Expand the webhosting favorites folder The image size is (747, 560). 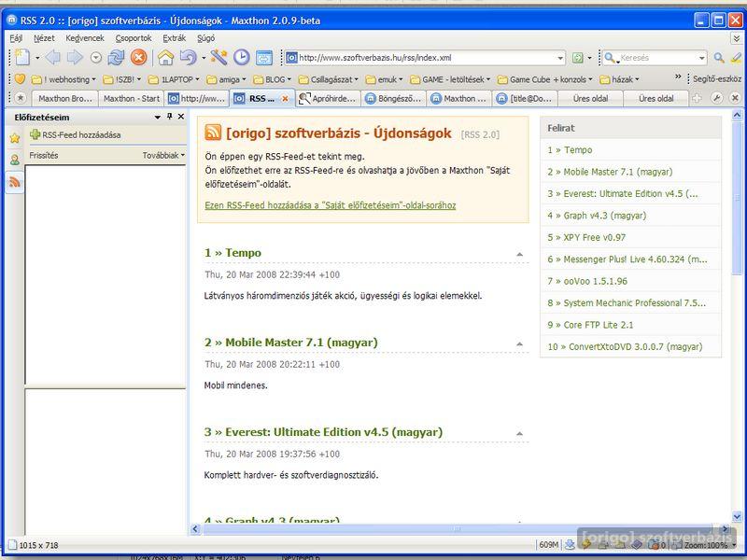[63, 79]
